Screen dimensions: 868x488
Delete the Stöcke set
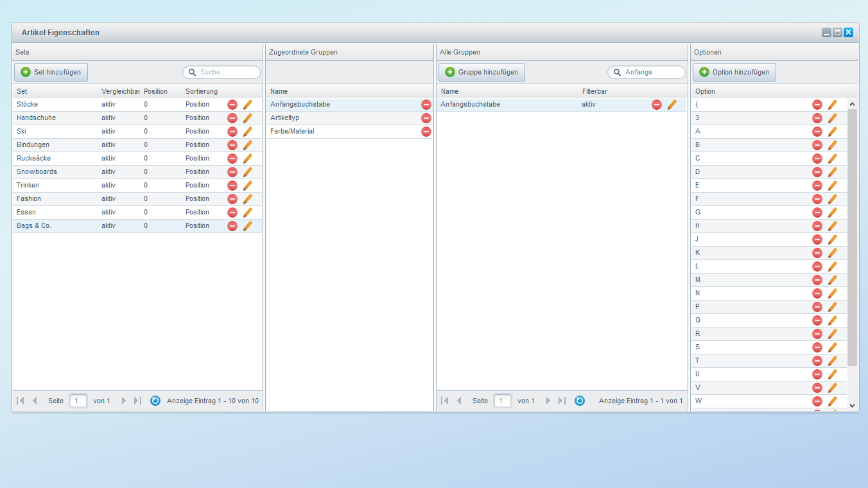point(232,104)
